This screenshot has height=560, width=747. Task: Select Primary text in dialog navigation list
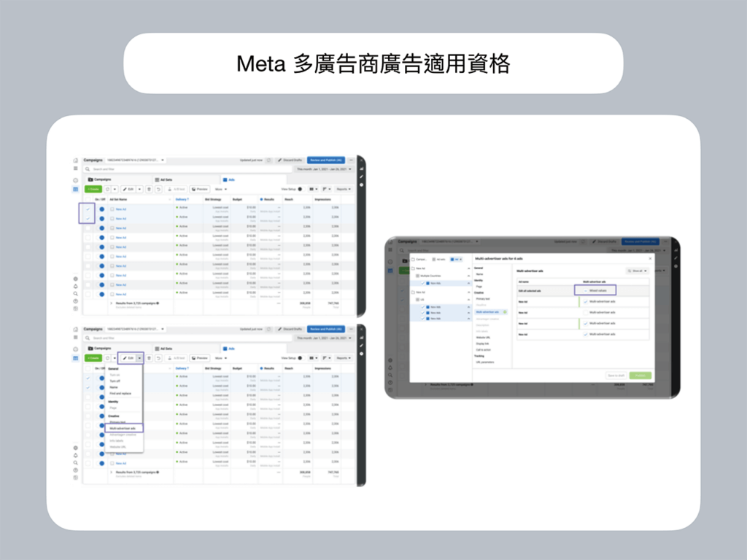pyautogui.click(x=483, y=298)
